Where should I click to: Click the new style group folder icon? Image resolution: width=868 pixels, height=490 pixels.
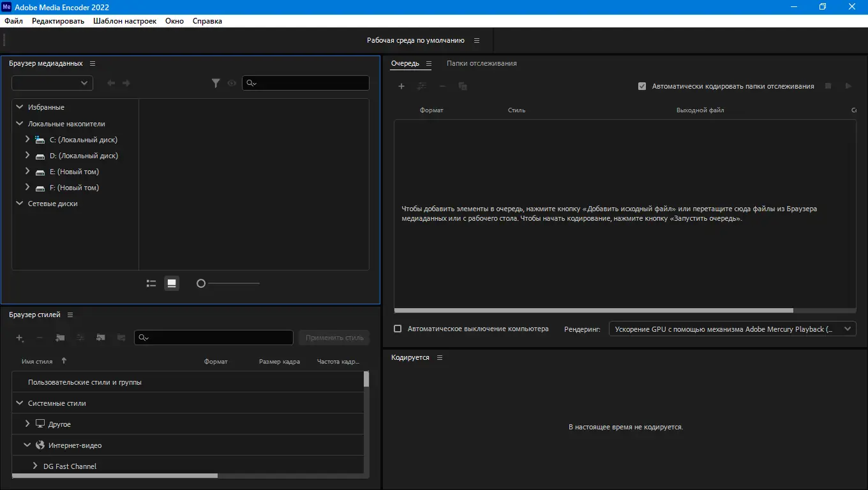coord(60,338)
